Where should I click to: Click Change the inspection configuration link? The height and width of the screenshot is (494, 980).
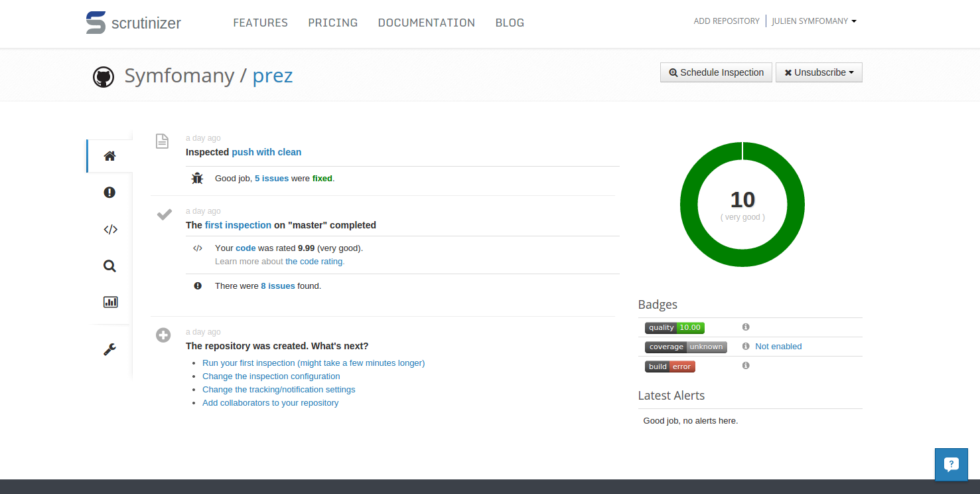(271, 376)
